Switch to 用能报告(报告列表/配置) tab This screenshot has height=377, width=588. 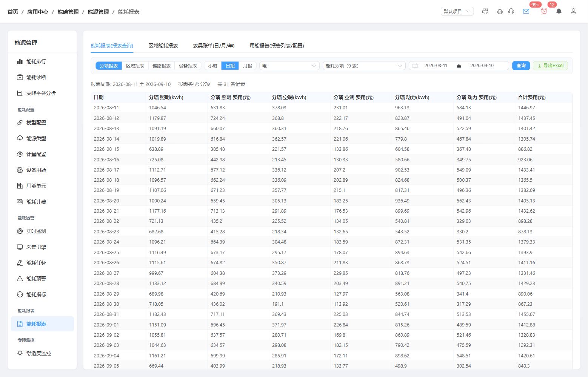point(277,46)
